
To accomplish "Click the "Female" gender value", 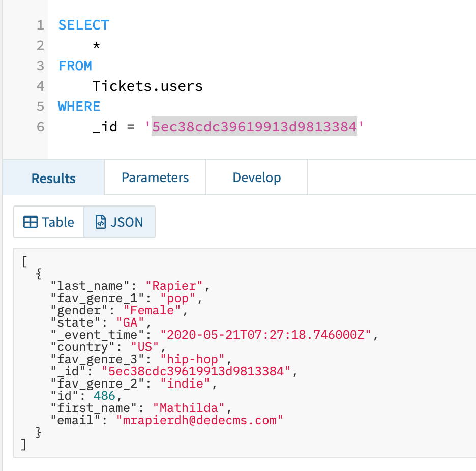I will (x=147, y=310).
